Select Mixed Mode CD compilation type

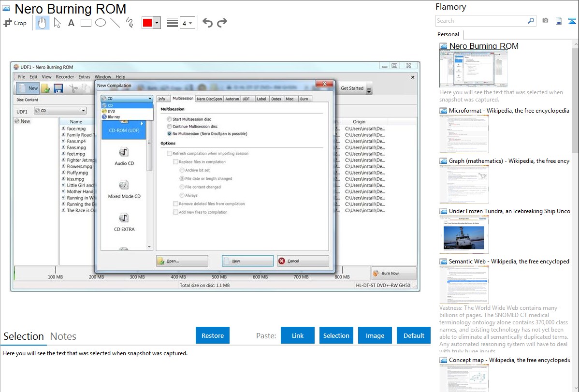124,189
